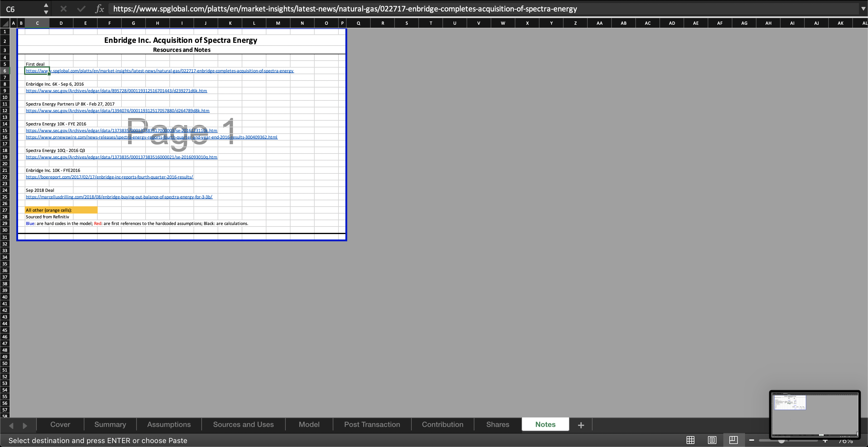Select column AA header

[x=599, y=23]
